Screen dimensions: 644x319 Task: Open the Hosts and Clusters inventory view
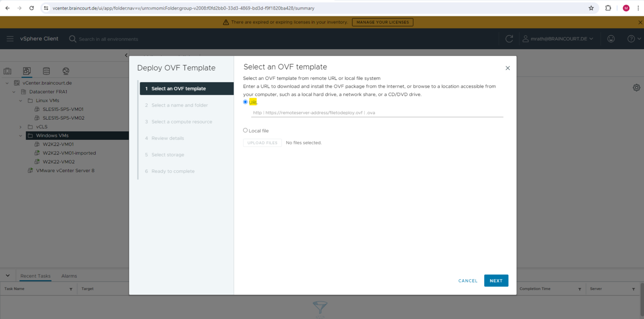pos(8,71)
